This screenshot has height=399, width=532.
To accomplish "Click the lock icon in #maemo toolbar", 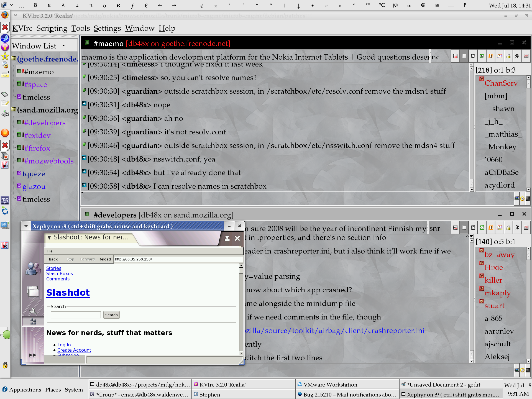I will pyautogui.click(x=508, y=56).
